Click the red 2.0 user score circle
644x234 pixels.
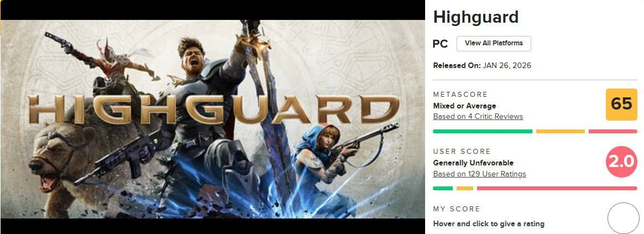(x=621, y=162)
